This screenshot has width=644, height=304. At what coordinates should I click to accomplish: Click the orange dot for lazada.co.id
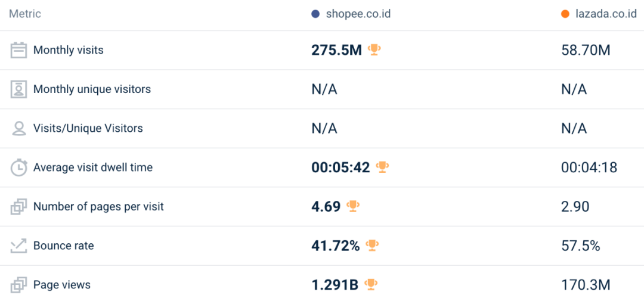tap(565, 14)
